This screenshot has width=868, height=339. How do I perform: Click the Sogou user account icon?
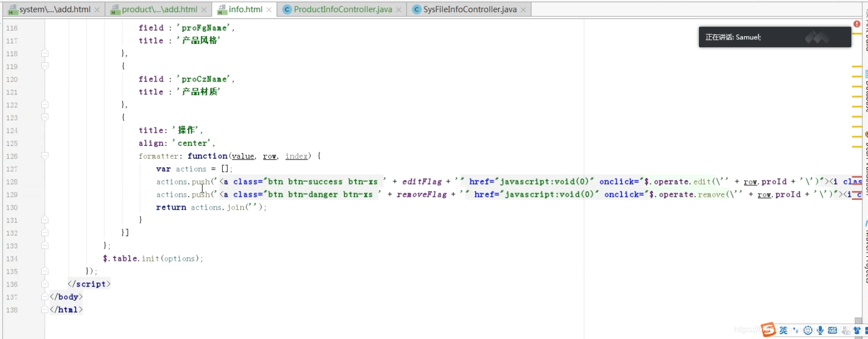click(845, 331)
